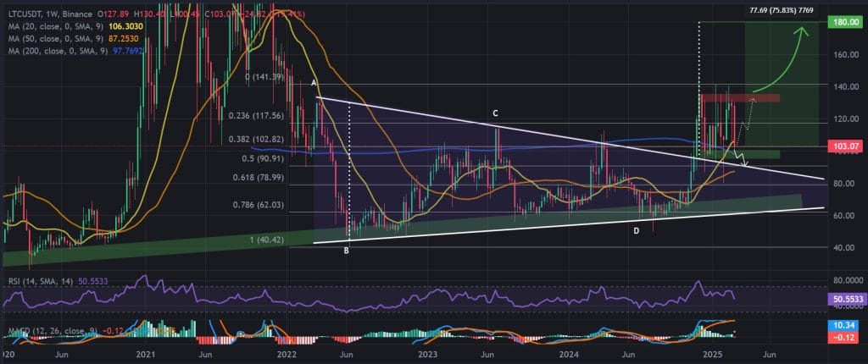Screen dimensions: 868x364
Task: Click the MACD (12, 26, close, 9) legend
Action: [x=53, y=331]
